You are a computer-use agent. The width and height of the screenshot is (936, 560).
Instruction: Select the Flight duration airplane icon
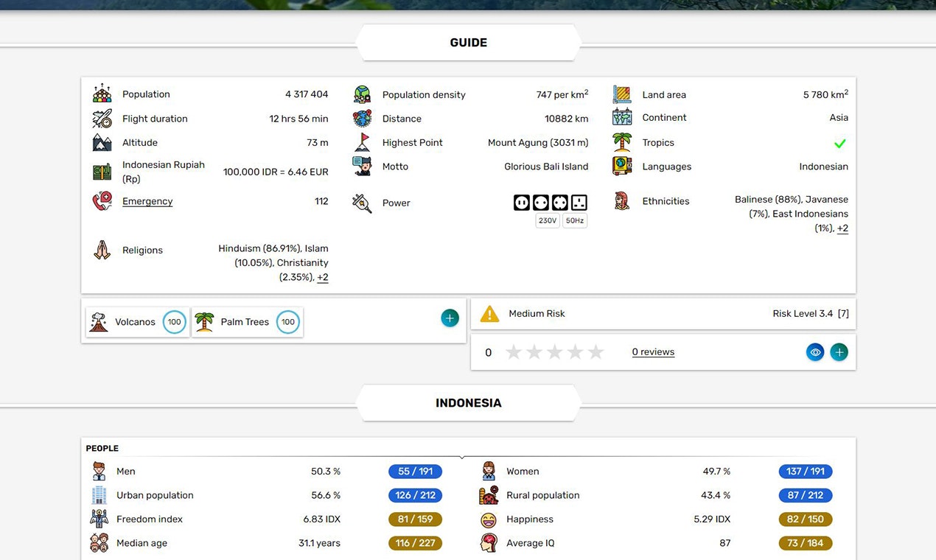tap(102, 118)
